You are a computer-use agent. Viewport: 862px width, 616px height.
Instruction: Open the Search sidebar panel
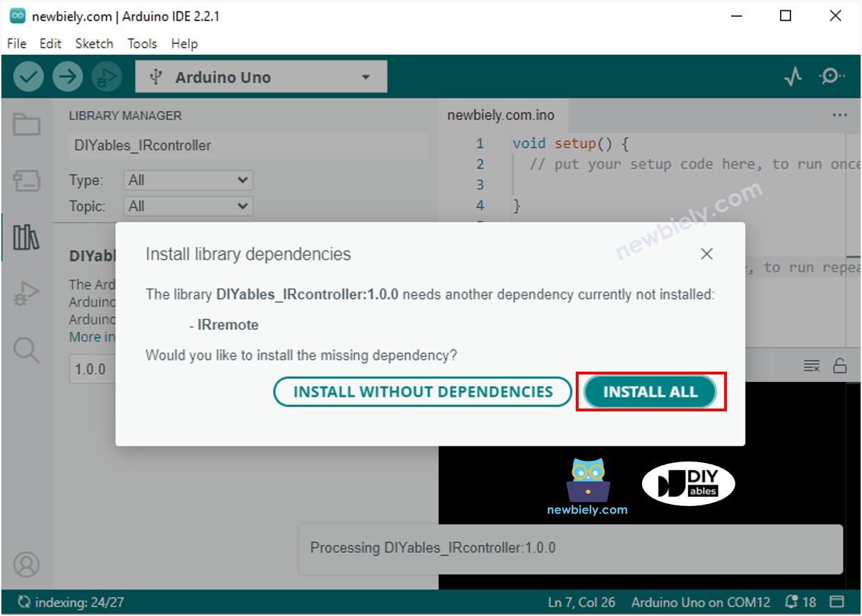pos(26,351)
